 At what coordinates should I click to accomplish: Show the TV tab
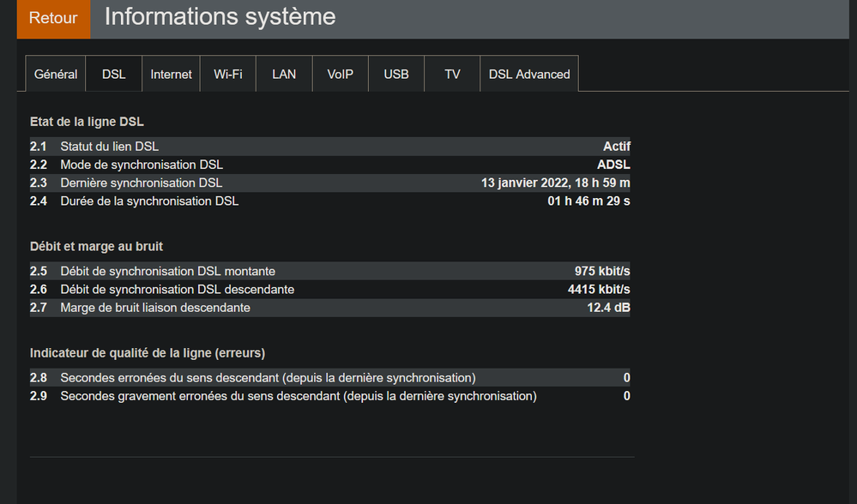[x=452, y=75]
